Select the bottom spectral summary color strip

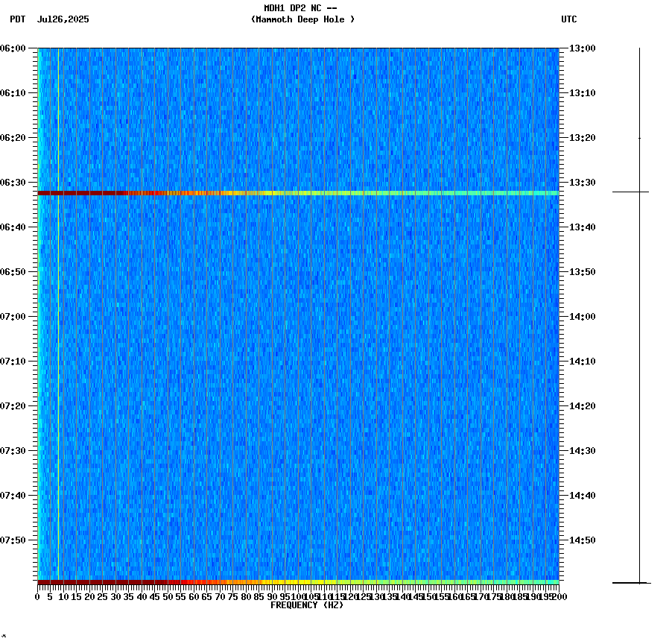coord(298,582)
